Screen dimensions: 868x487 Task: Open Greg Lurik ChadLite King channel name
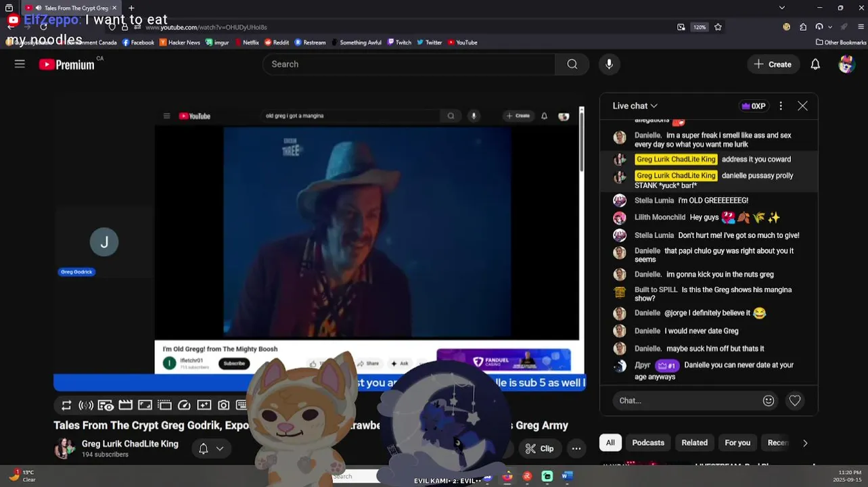130,444
